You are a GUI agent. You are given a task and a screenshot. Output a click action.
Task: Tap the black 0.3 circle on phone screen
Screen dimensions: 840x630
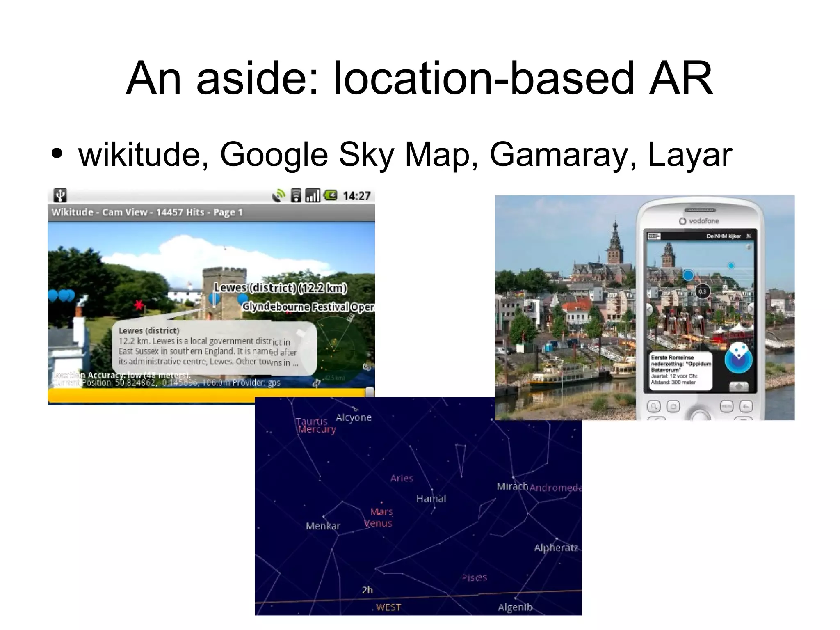click(x=702, y=292)
